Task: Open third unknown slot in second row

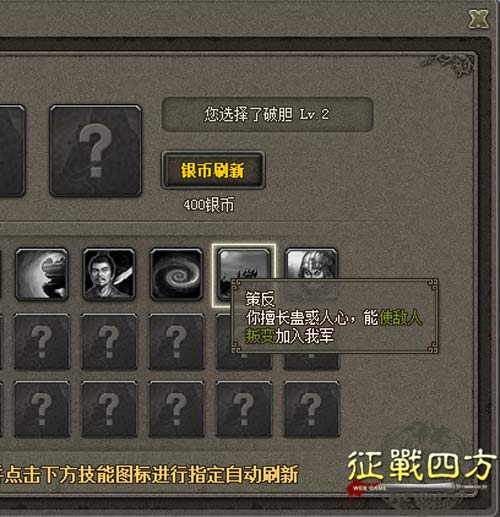Action: pos(177,341)
